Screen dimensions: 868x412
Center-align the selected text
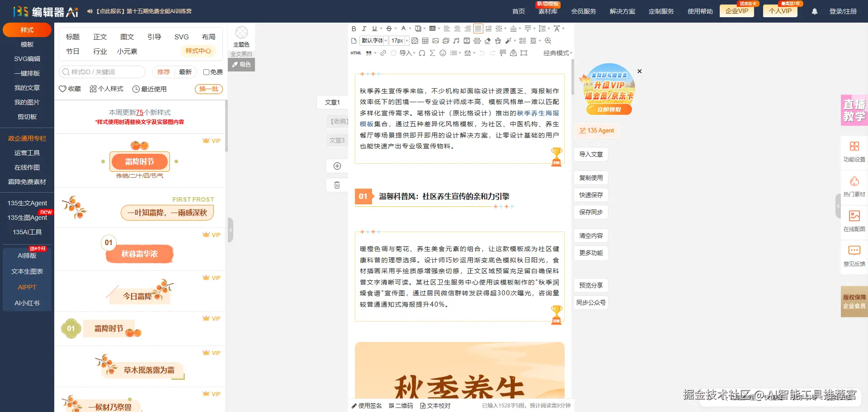point(457,28)
